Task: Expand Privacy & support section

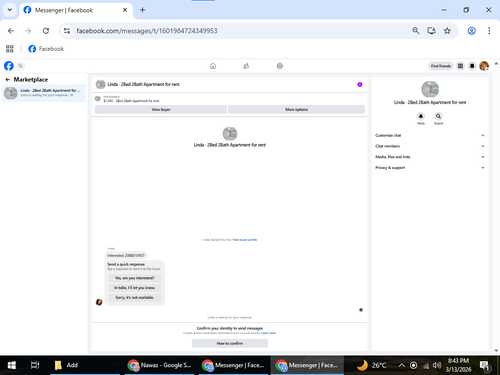Action: click(x=430, y=168)
